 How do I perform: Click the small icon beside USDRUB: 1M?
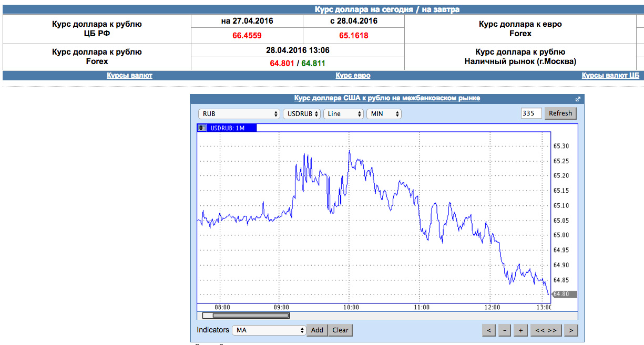[x=201, y=128]
